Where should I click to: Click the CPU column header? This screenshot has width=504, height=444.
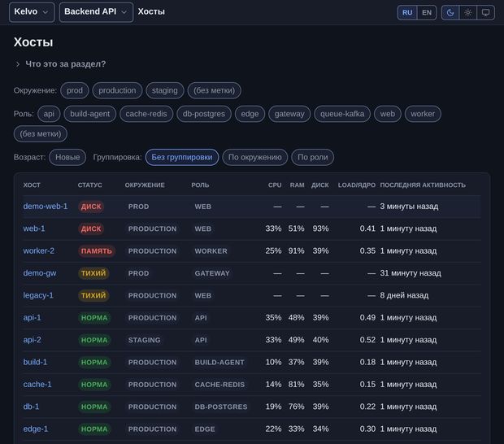coord(275,185)
